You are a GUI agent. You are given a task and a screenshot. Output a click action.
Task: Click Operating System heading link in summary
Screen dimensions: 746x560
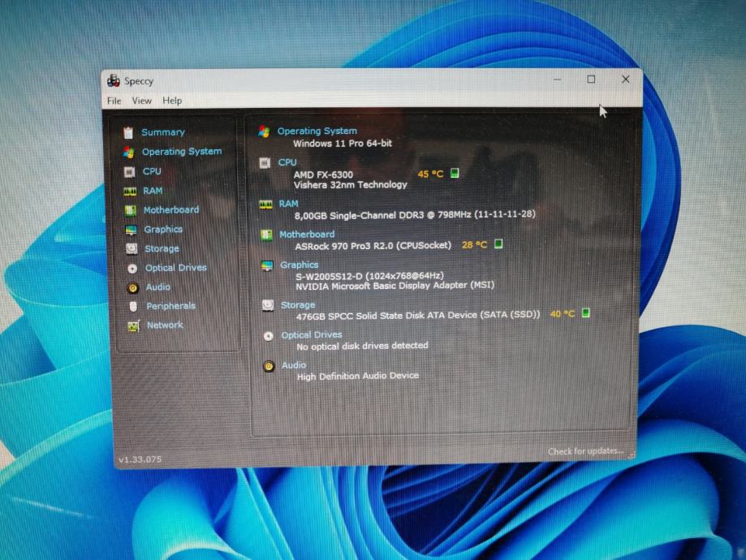[x=317, y=131]
